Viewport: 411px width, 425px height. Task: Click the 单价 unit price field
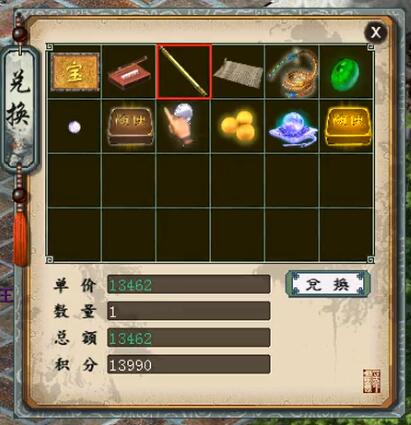click(x=189, y=284)
